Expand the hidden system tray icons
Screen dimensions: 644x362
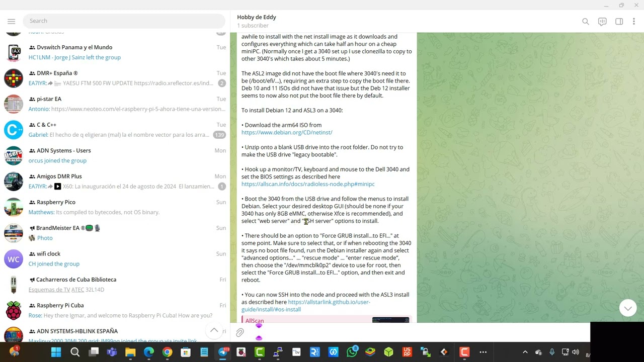coord(525,352)
